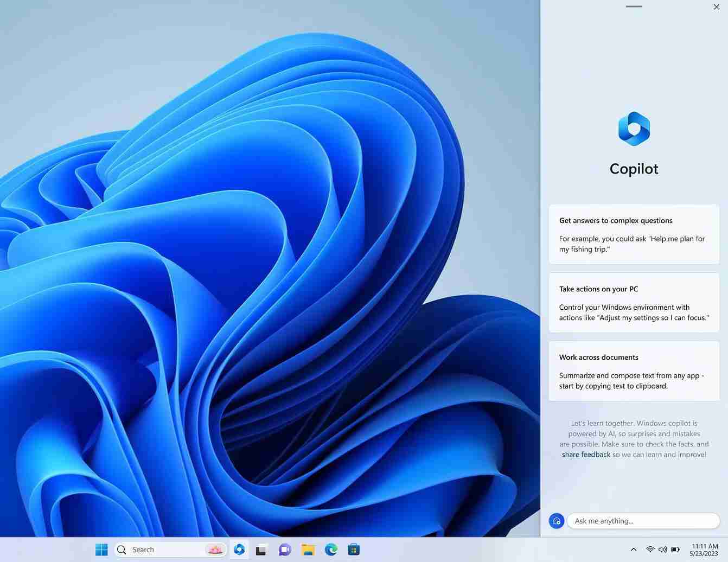
Task: Open Task View from the taskbar
Action: click(x=261, y=549)
